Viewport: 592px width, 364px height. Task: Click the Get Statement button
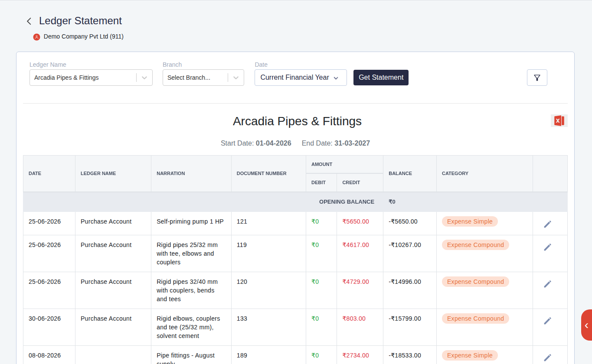coord(381,78)
